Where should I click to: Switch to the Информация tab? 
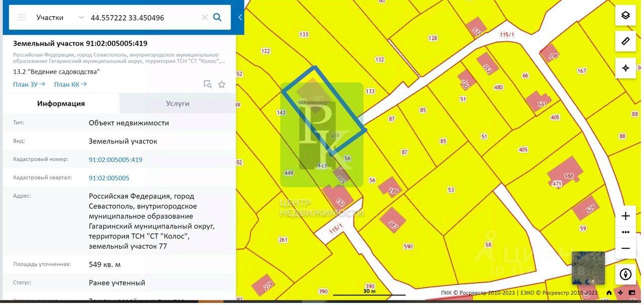pyautogui.click(x=61, y=104)
